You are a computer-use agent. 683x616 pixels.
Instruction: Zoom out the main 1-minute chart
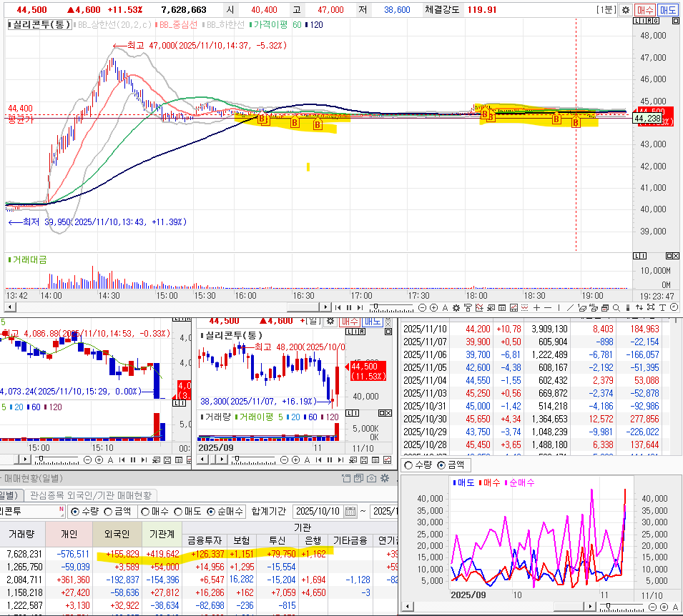click(422, 308)
